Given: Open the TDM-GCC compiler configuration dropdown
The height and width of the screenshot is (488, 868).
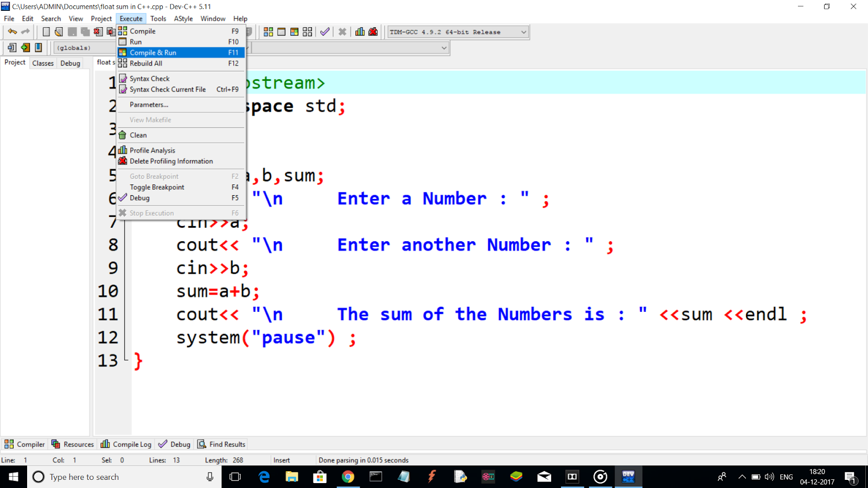Looking at the screenshot, I should (522, 31).
